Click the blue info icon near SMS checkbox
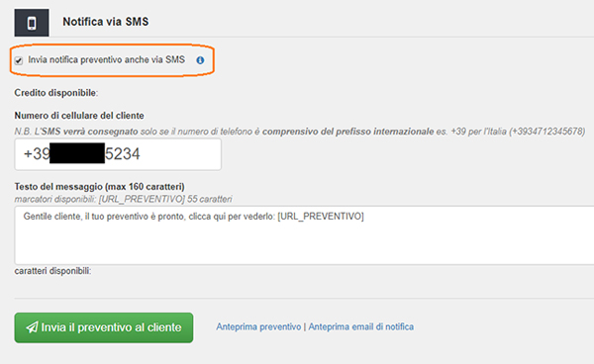This screenshot has width=594, height=364. pyautogui.click(x=200, y=60)
